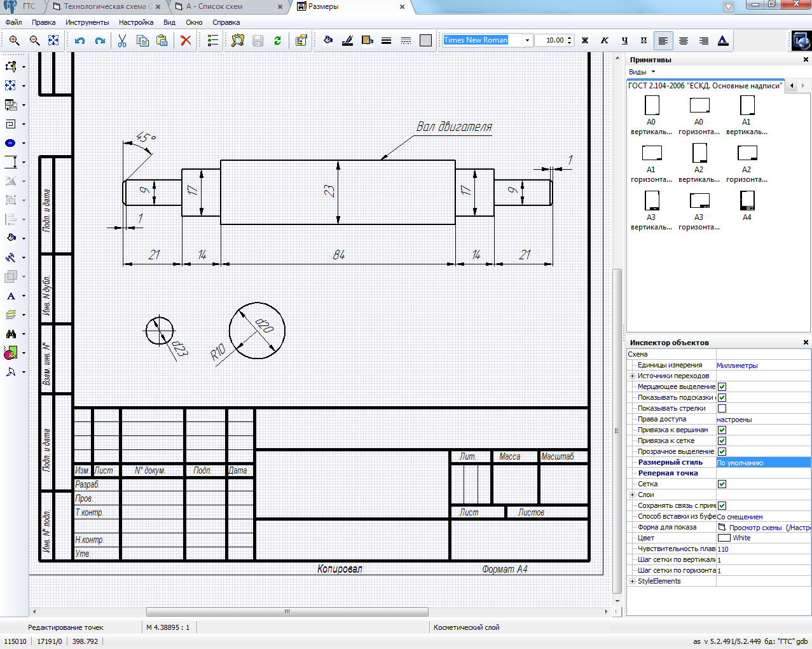Toggle the Сетка checkbox
This screenshot has width=812, height=649.
coord(722,484)
